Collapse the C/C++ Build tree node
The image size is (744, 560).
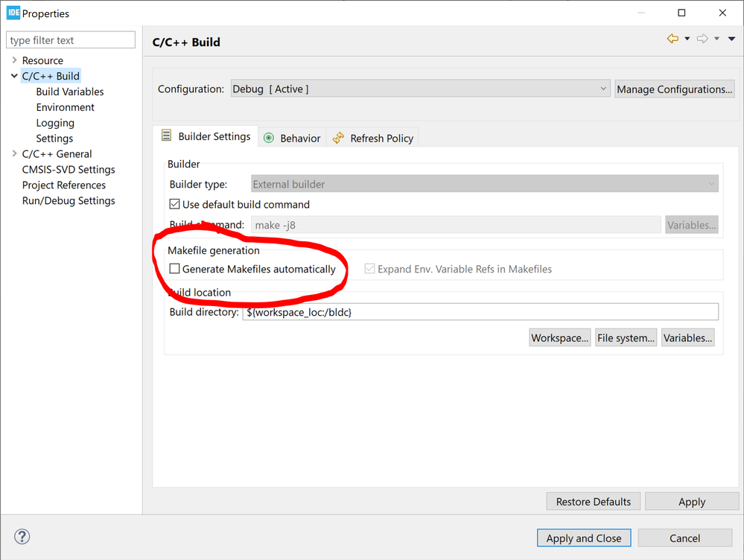[14, 76]
